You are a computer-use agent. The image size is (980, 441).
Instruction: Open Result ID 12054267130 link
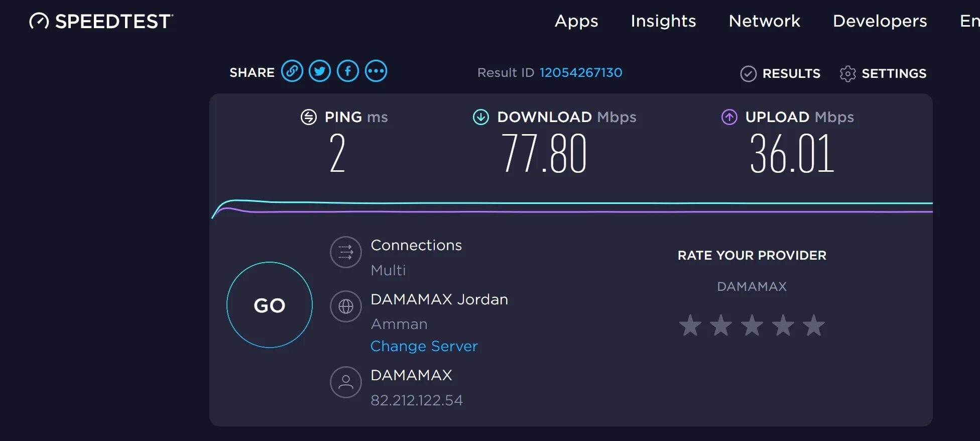(581, 73)
